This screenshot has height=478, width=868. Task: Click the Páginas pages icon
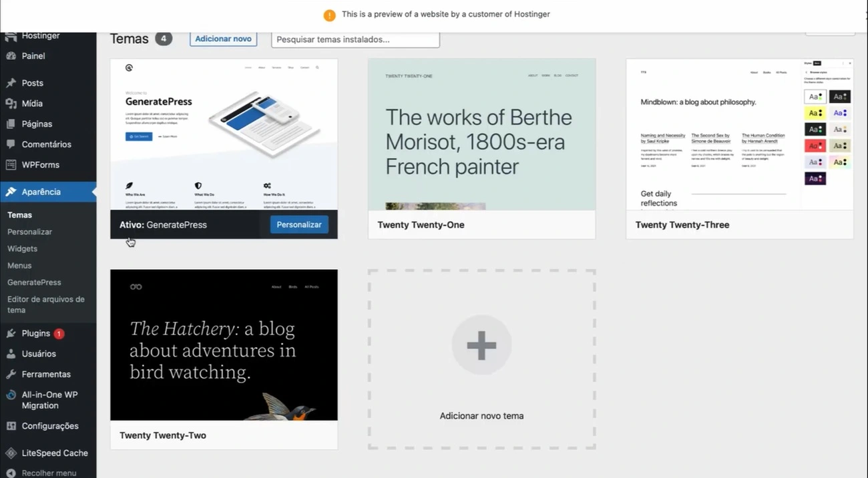tap(11, 124)
